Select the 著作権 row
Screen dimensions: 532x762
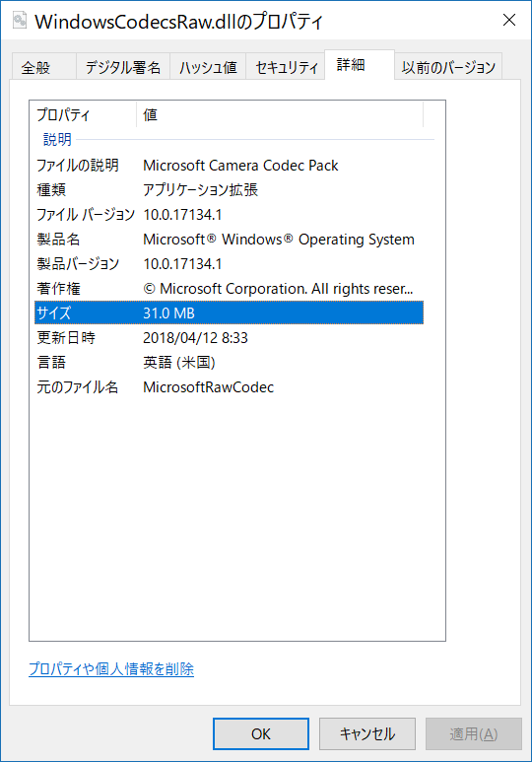click(229, 289)
